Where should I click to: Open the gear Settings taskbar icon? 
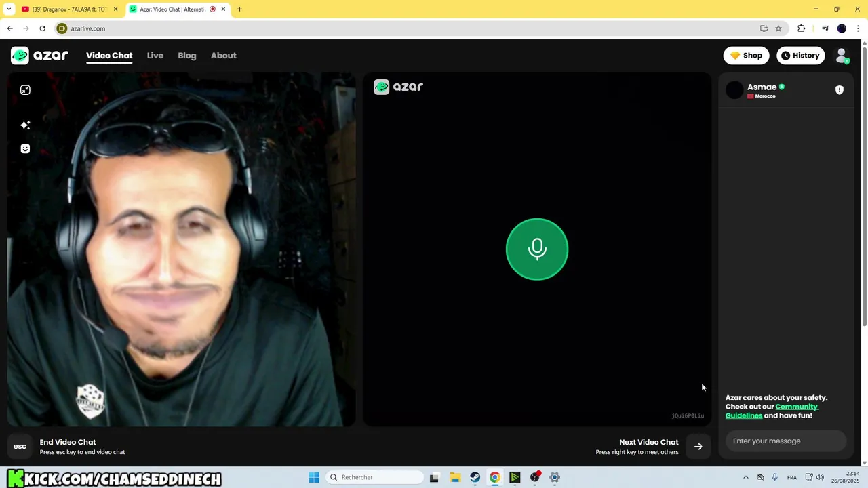pyautogui.click(x=555, y=477)
